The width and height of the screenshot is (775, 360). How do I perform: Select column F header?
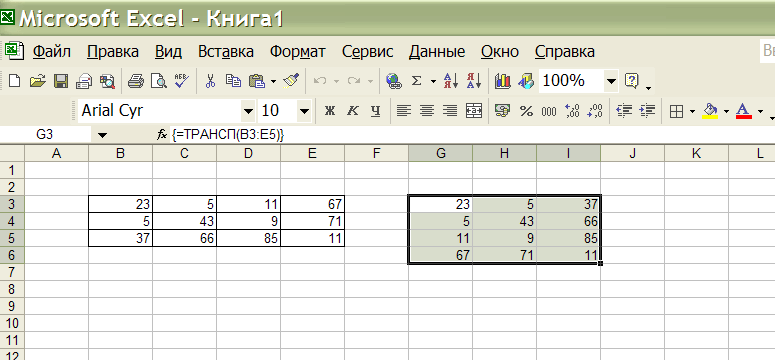(x=377, y=154)
